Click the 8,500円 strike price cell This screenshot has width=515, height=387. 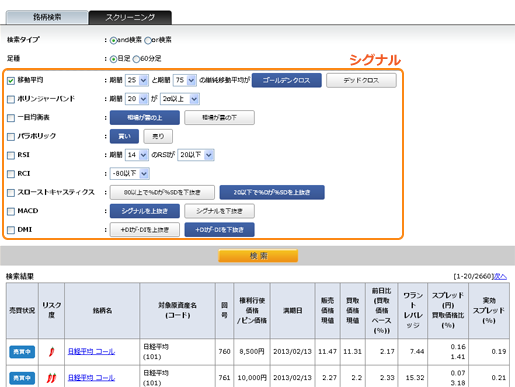pos(252,352)
